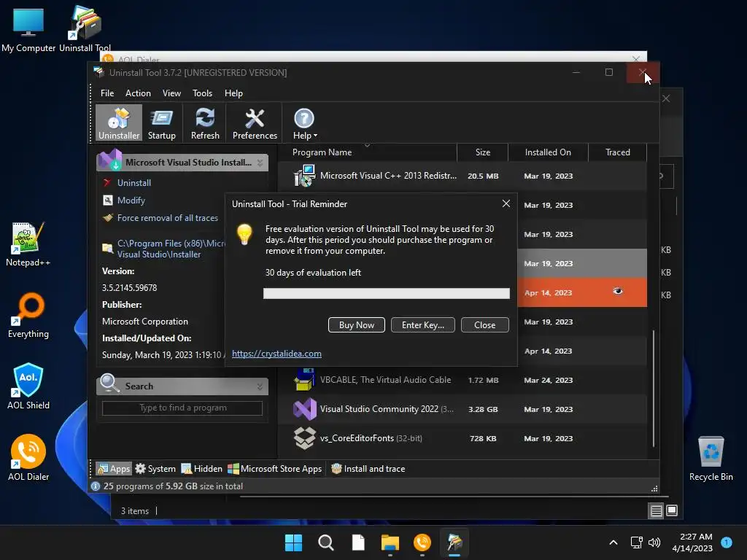Open the View menu
The image size is (747, 560).
(171, 93)
